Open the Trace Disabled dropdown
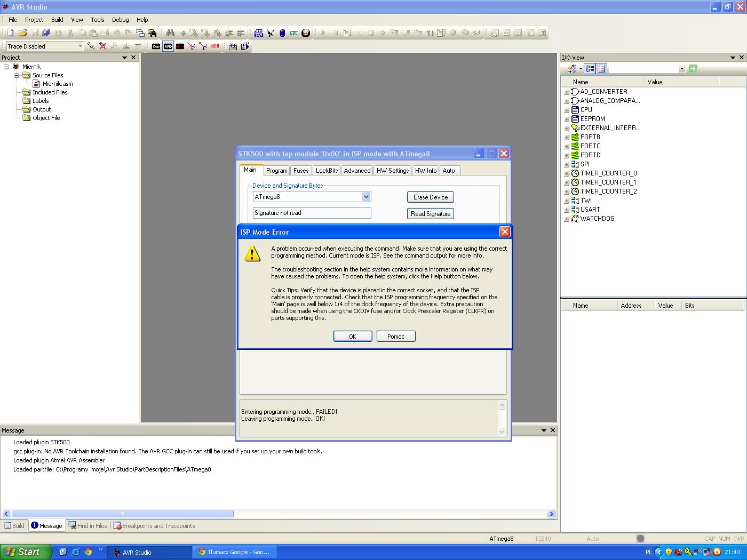 point(80,46)
